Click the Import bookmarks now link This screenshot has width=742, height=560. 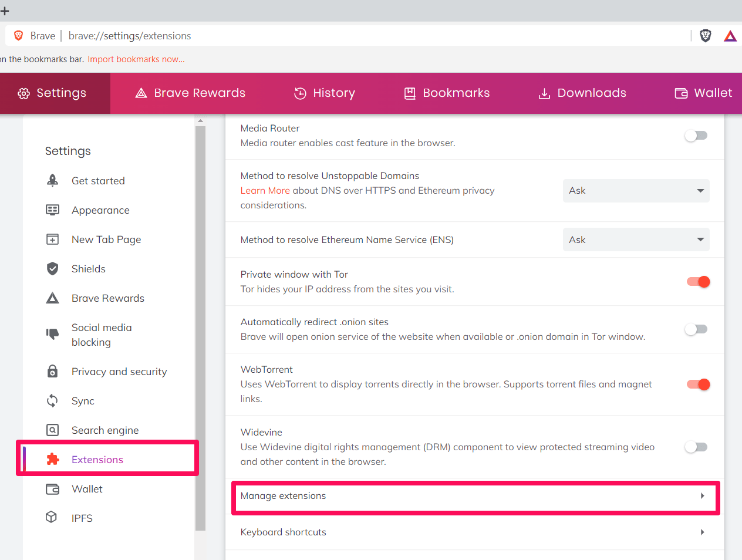point(136,59)
